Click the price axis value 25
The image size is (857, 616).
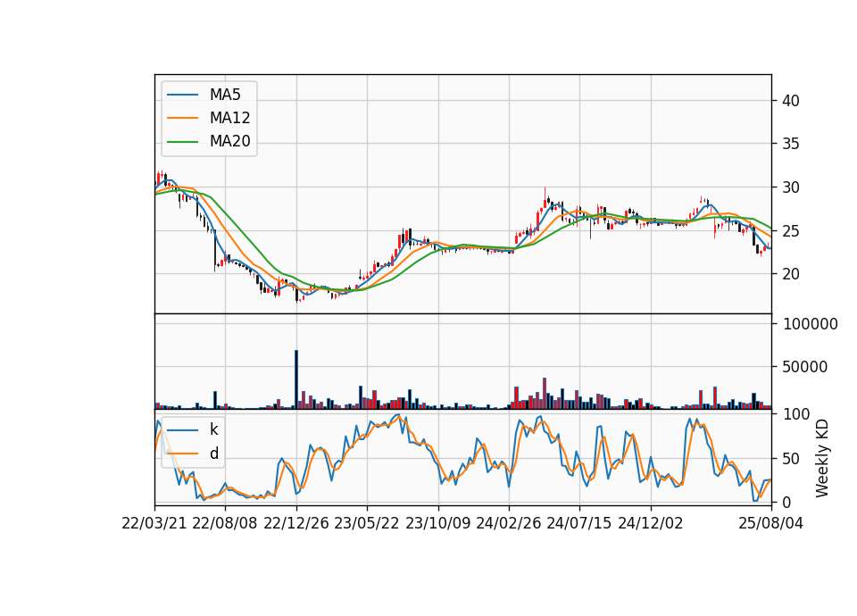[x=791, y=231]
